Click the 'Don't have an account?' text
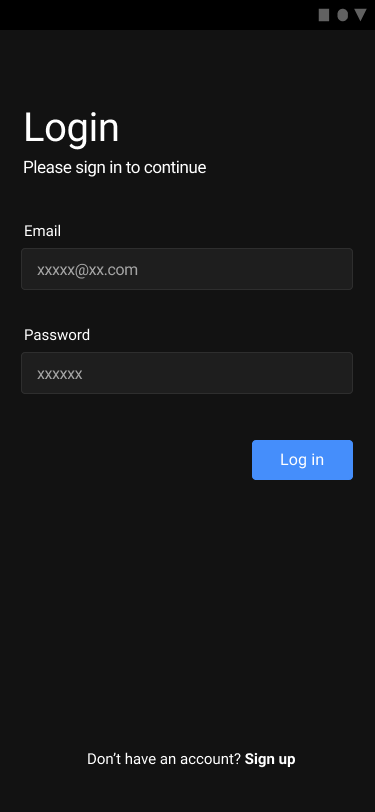The height and width of the screenshot is (812, 375). (164, 760)
